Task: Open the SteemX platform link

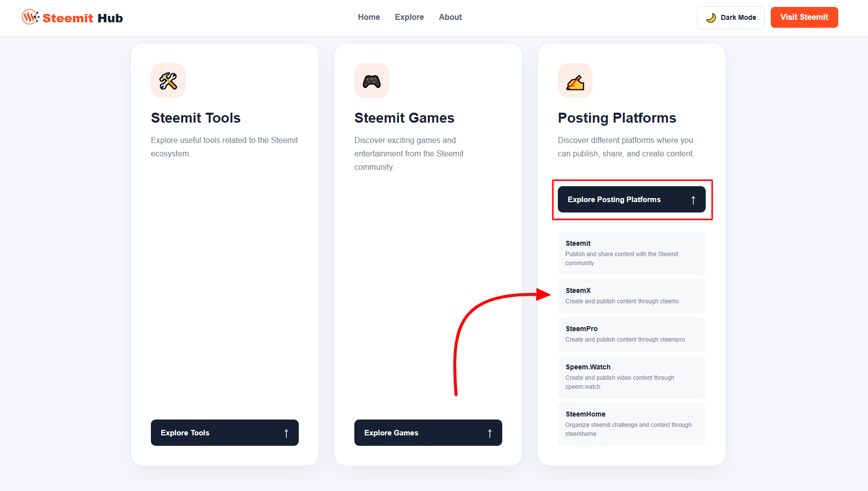Action: [x=632, y=296]
